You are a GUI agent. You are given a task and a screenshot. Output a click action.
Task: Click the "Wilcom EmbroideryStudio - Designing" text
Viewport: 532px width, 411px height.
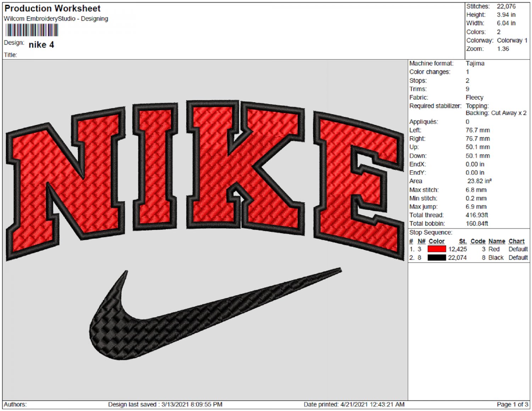(56, 18)
